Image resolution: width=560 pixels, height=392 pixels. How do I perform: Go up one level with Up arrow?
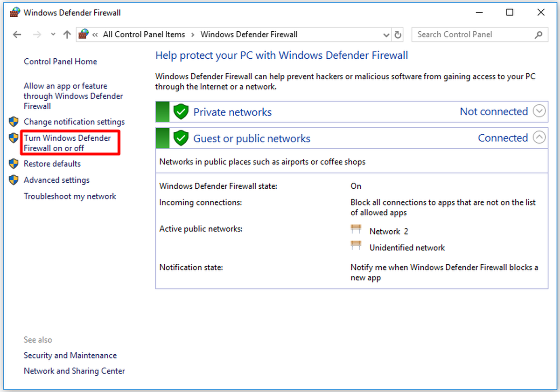(x=67, y=34)
